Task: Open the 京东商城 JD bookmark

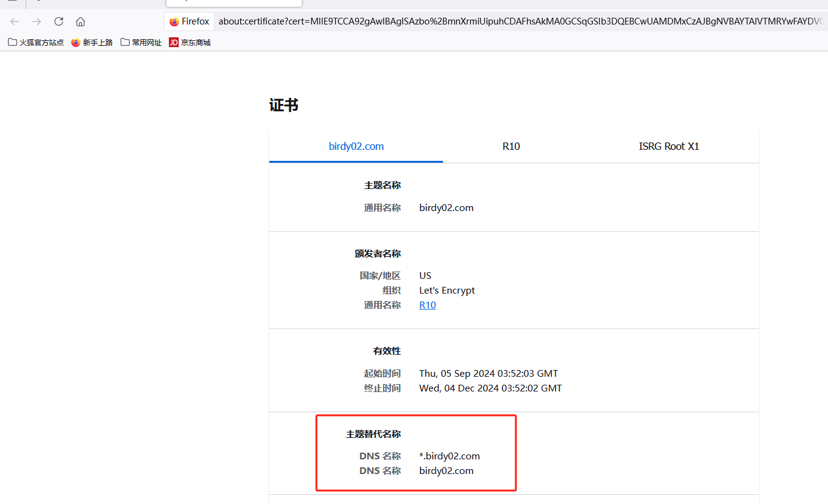Action: (x=190, y=42)
